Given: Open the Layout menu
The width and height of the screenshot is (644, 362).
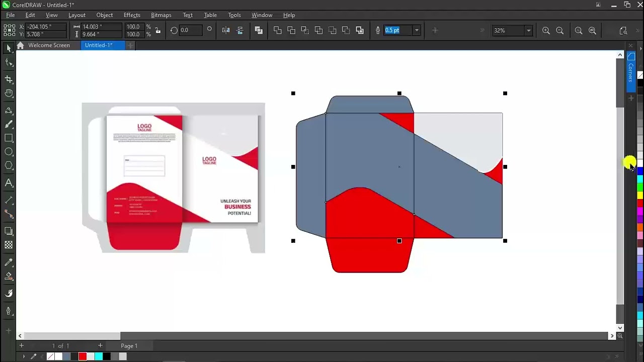Looking at the screenshot, I should pyautogui.click(x=77, y=15).
